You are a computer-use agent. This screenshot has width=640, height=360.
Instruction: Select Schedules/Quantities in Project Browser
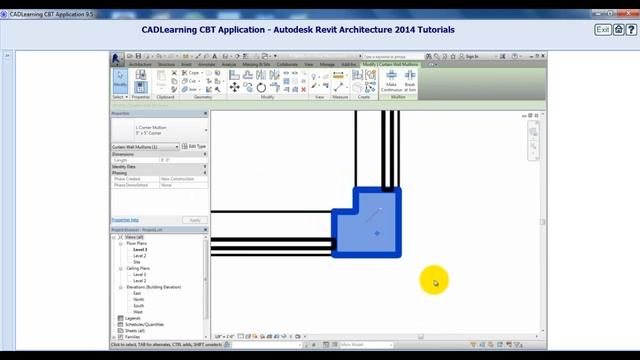coord(144,324)
